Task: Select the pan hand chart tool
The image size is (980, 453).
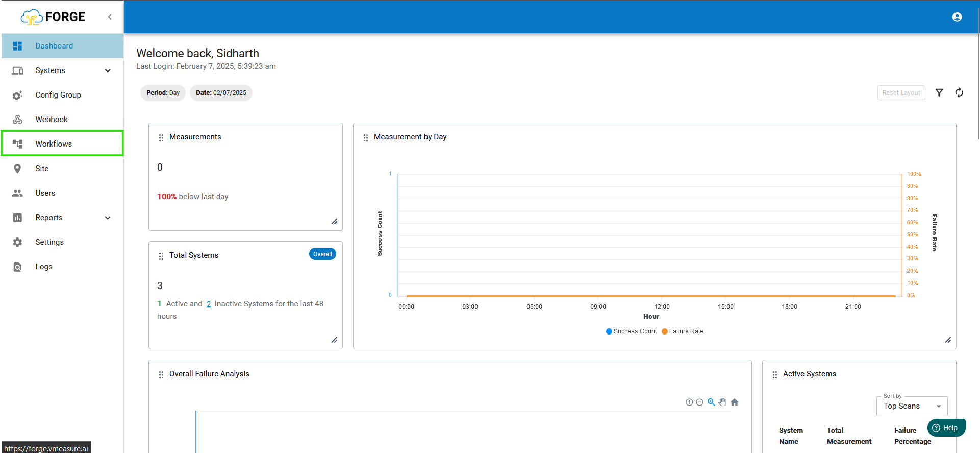Action: coord(722,402)
